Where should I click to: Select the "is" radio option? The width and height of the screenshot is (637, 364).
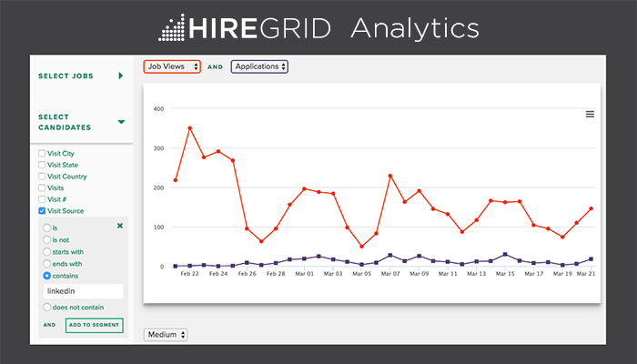click(x=47, y=227)
